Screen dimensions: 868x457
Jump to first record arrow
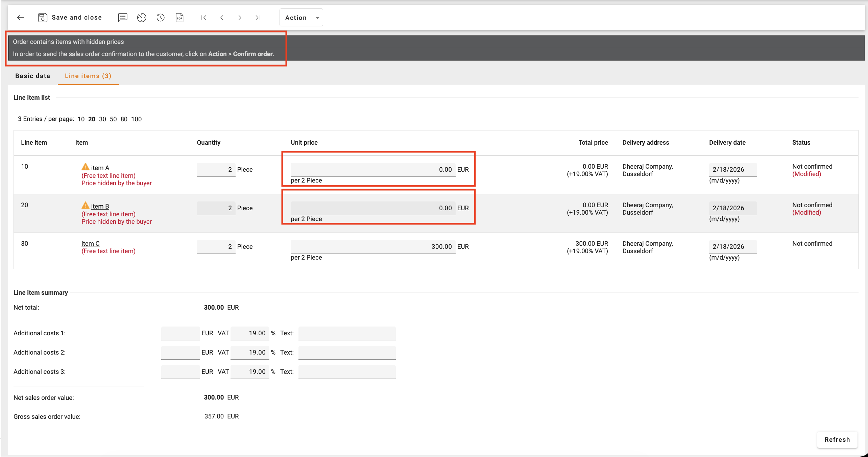pyautogui.click(x=203, y=18)
